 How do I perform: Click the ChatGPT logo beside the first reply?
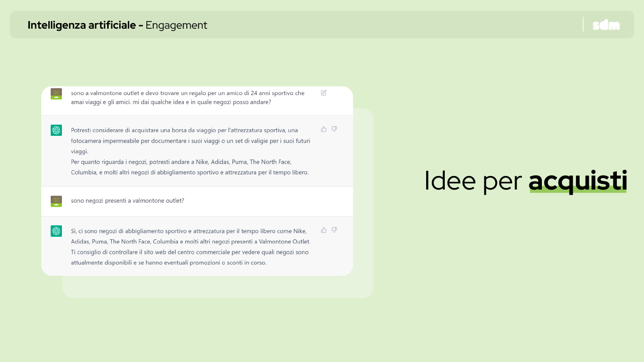click(56, 130)
